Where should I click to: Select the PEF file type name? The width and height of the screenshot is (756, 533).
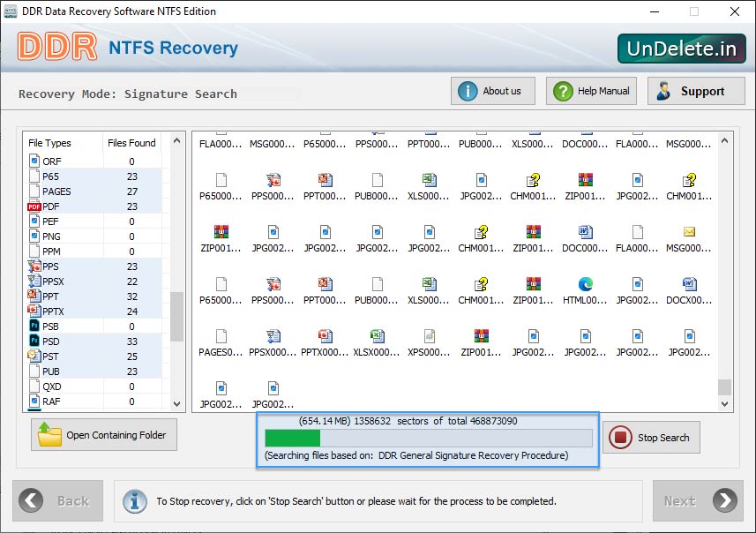(50, 221)
